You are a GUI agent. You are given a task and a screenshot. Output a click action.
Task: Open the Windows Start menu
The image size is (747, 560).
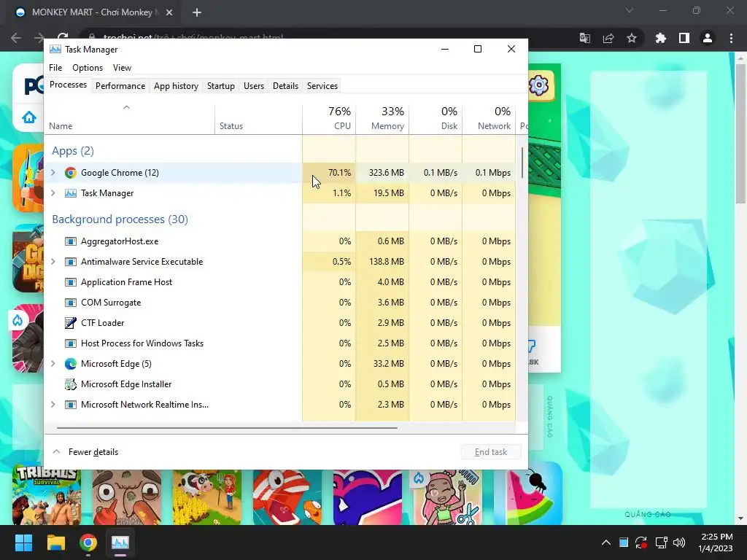pos(23,542)
